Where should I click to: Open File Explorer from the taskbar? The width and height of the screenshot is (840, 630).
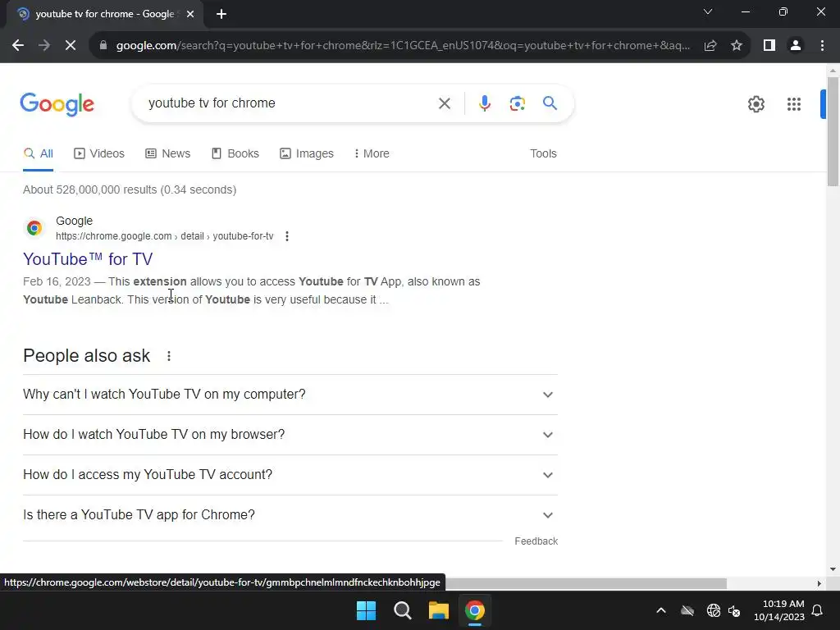point(438,610)
